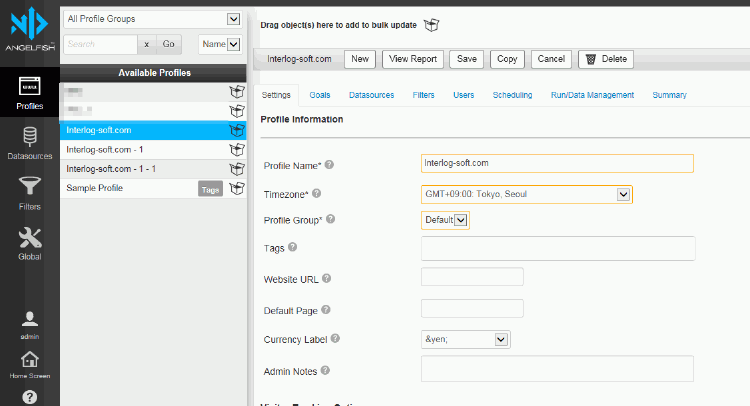The height and width of the screenshot is (406, 750).
Task: Click the View Report button
Action: 412,59
